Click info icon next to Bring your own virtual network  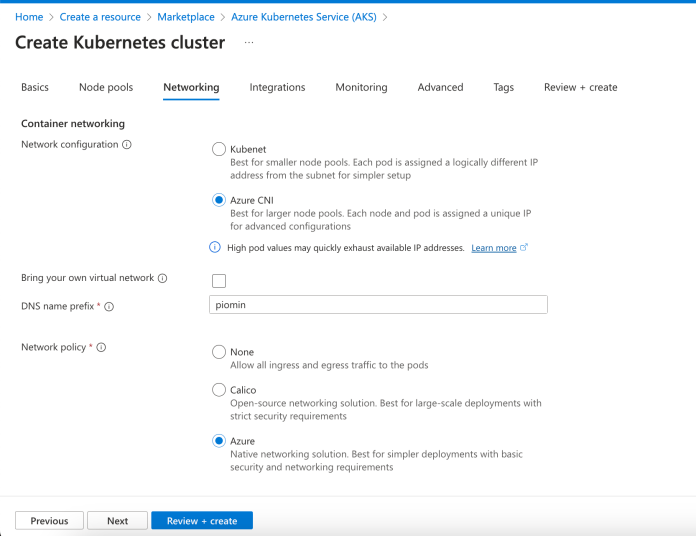(162, 278)
